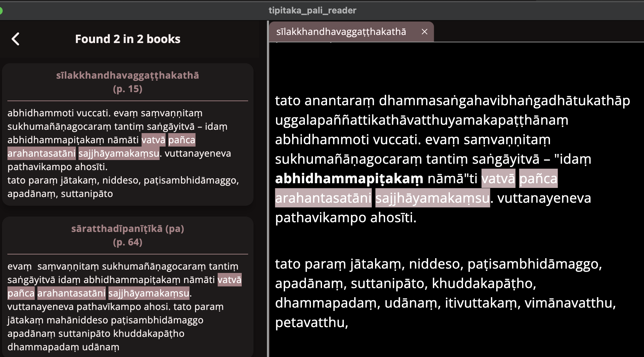The image size is (644, 357).
Task: Click highlighted word "vatvā" in reader pane
Action: coord(498,178)
